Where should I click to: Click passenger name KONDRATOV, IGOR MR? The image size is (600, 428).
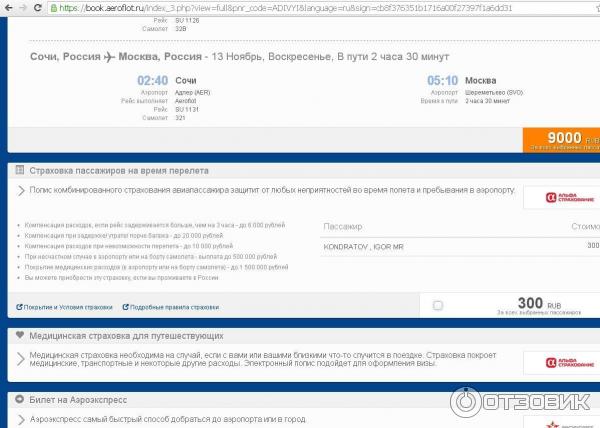[x=364, y=247]
